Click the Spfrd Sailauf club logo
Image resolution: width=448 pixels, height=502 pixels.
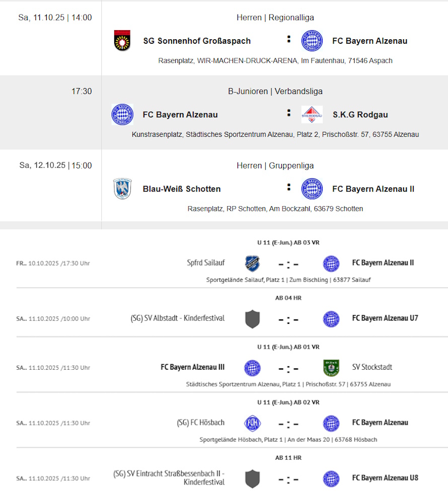point(252,264)
